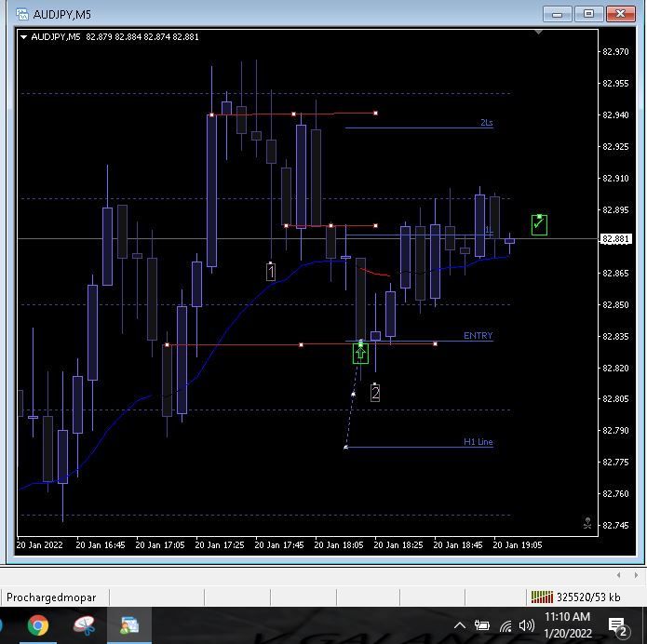The image size is (647, 644).
Task: Click scroll right arrow below chart
Action: click(636, 575)
